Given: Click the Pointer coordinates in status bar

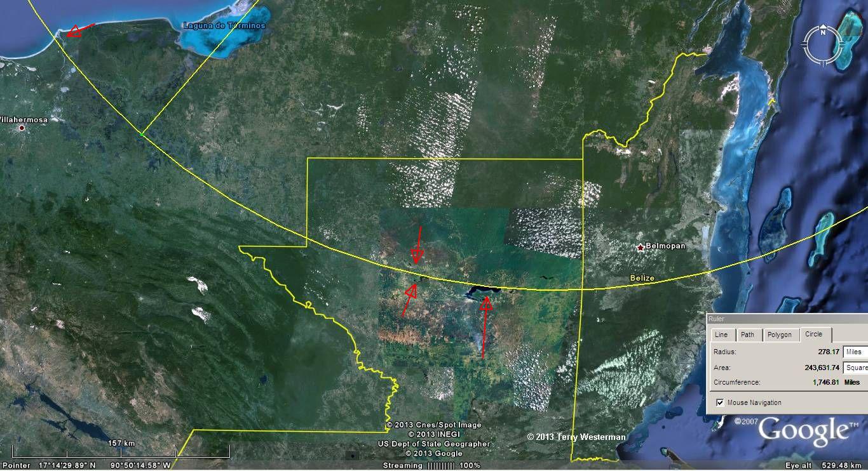Looking at the screenshot, I should click(x=87, y=465).
